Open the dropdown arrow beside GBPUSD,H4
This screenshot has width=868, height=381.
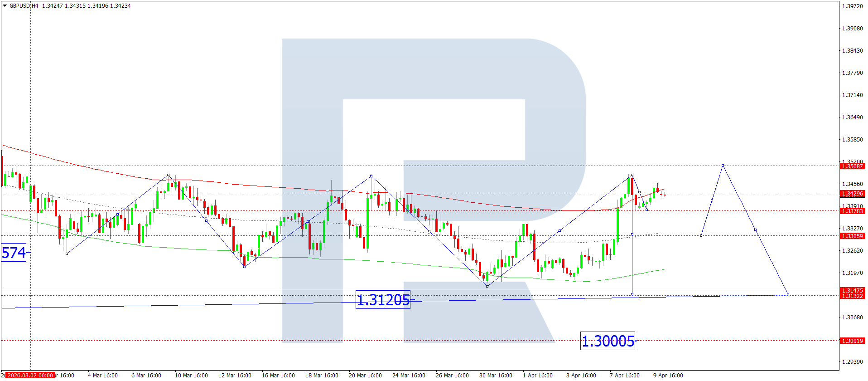(5, 6)
